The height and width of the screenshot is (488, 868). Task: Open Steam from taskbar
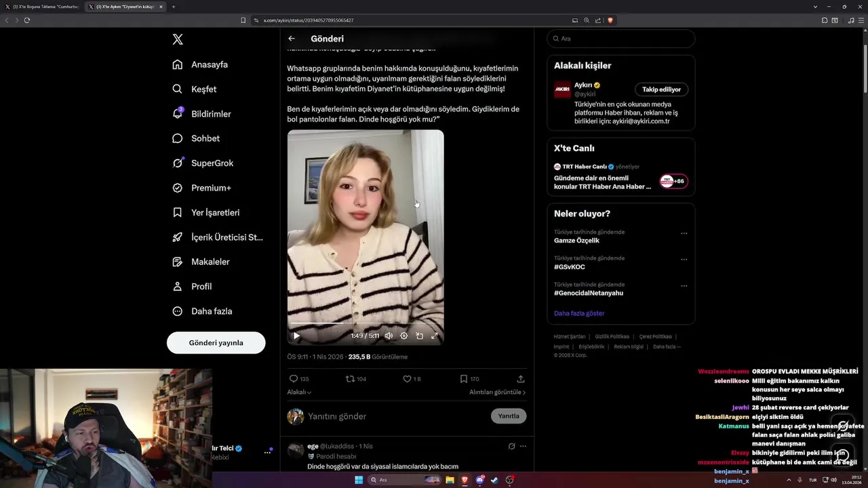coord(494,480)
